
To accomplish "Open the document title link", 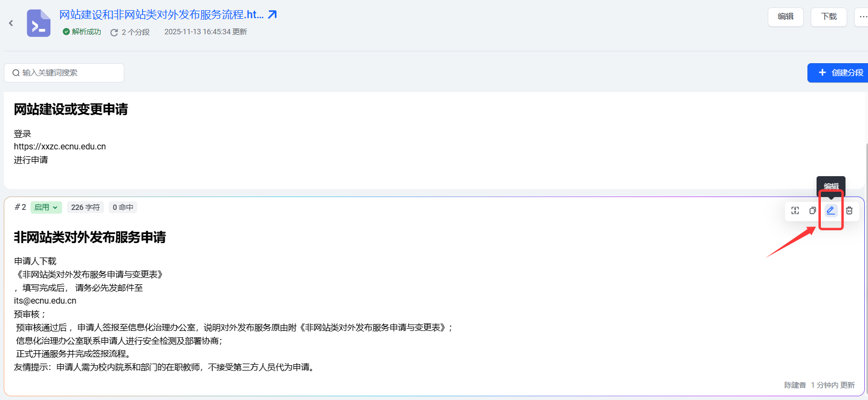I will (x=161, y=14).
